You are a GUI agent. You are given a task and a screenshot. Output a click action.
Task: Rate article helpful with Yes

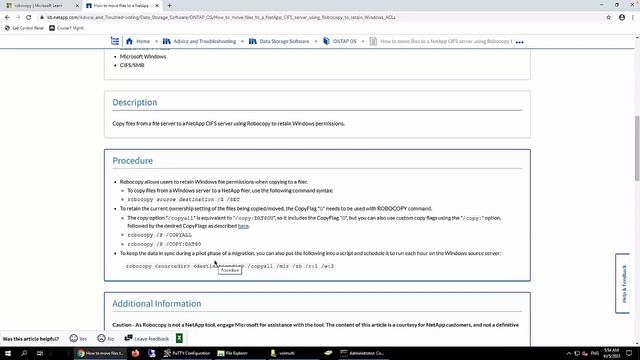point(78,338)
